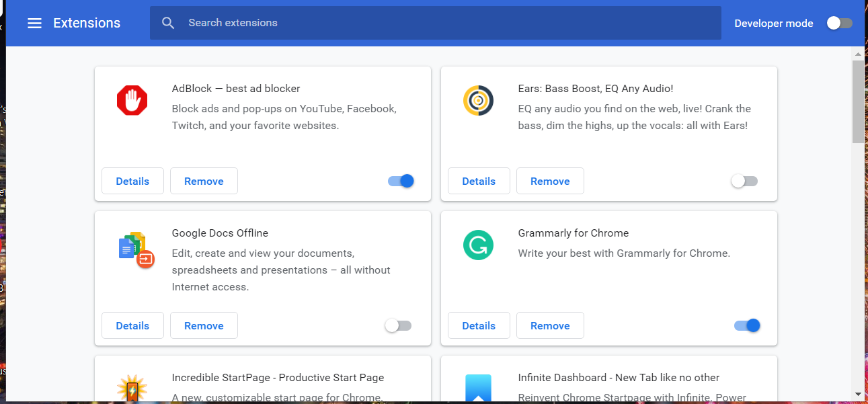This screenshot has height=404, width=868.
Task: Click the 'Grammarly for Chrome' title
Action: pyautogui.click(x=574, y=233)
